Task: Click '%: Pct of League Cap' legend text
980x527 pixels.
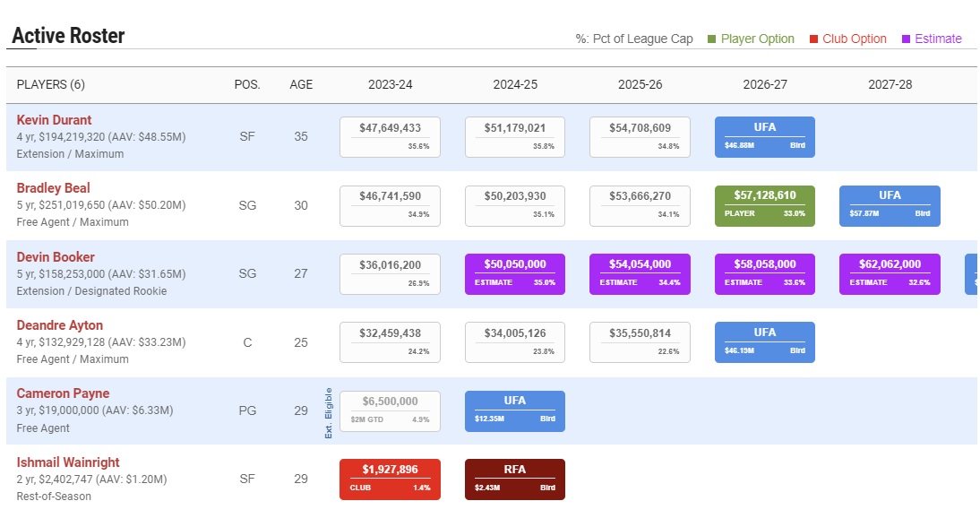Action: [x=634, y=39]
